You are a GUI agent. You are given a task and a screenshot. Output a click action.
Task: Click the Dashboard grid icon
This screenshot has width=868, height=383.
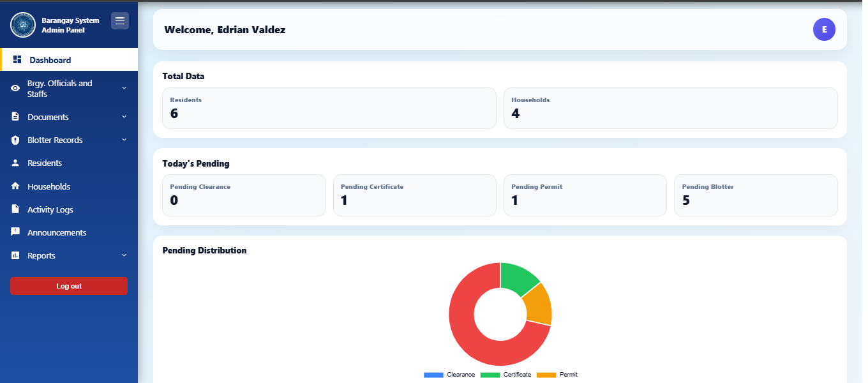coord(17,59)
